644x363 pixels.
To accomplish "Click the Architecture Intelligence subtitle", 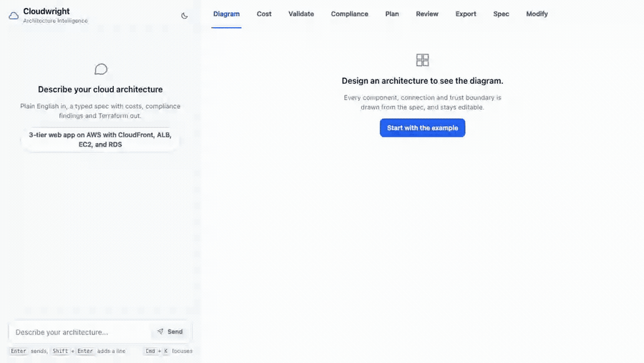I will coord(55,21).
